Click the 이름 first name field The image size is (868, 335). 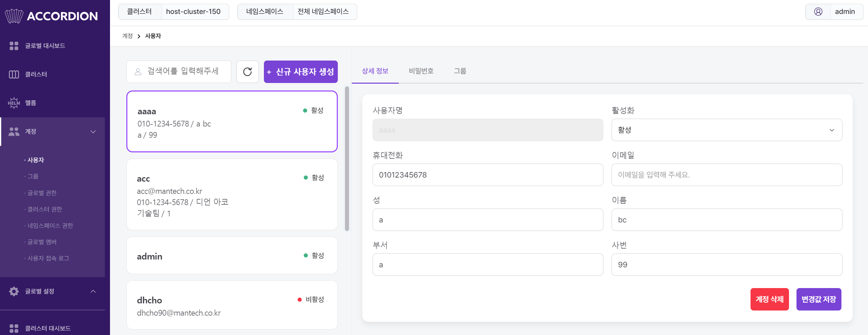pos(727,220)
